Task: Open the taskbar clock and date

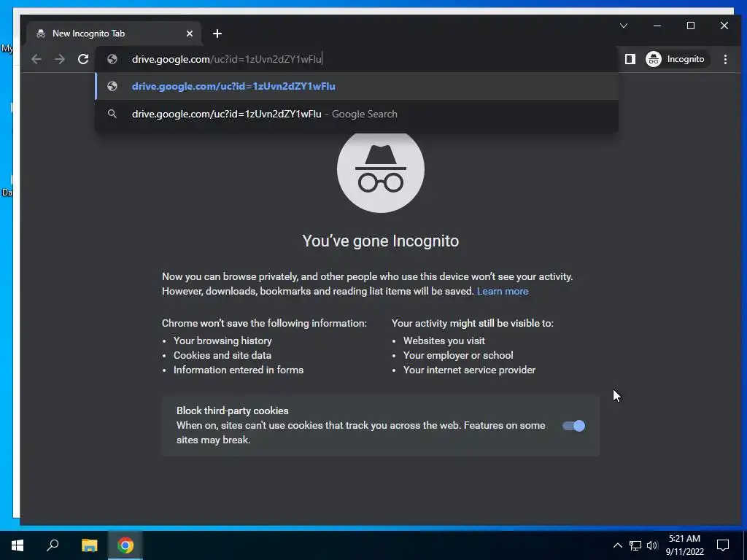Action: [684, 545]
